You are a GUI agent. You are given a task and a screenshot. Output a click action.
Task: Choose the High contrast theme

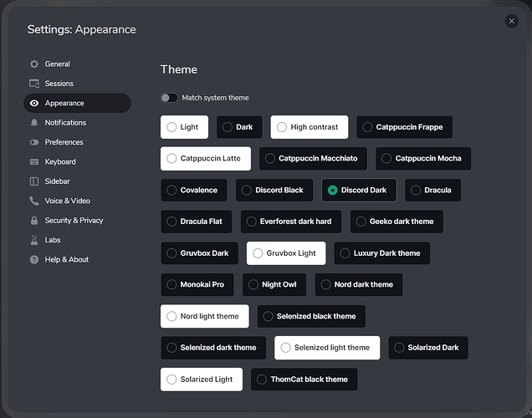309,127
